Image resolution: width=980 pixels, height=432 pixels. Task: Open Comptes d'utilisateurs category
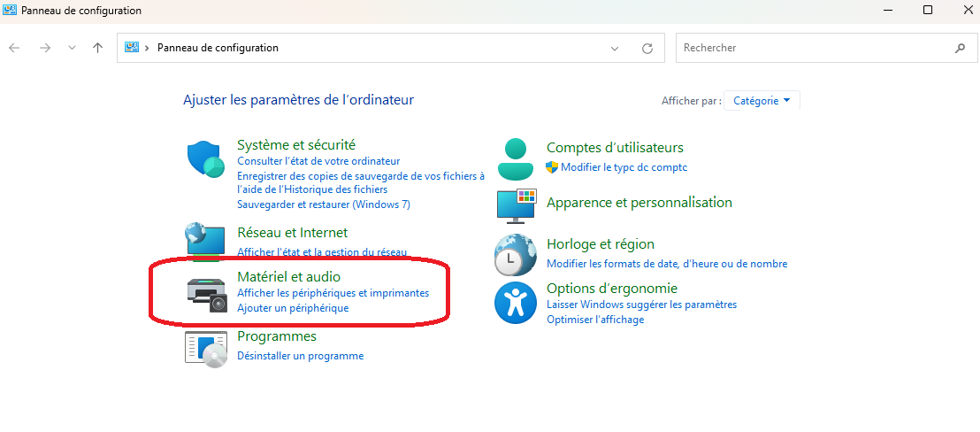(615, 148)
